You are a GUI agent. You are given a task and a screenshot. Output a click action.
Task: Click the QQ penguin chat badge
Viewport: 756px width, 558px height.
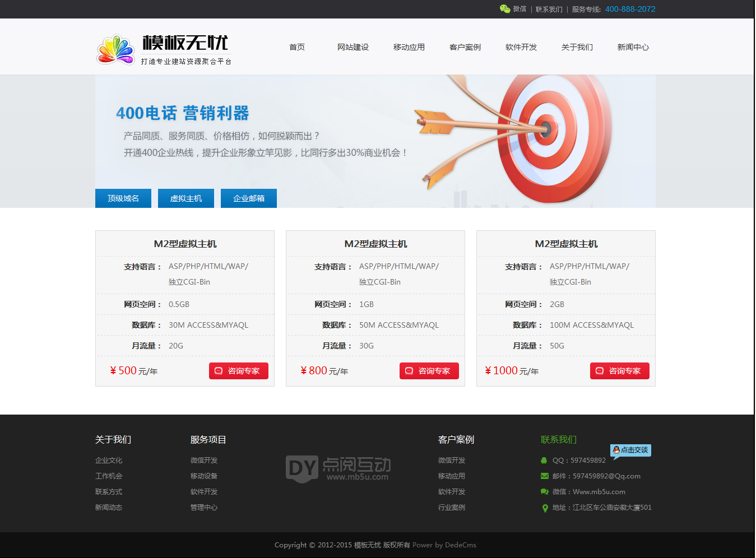(630, 450)
